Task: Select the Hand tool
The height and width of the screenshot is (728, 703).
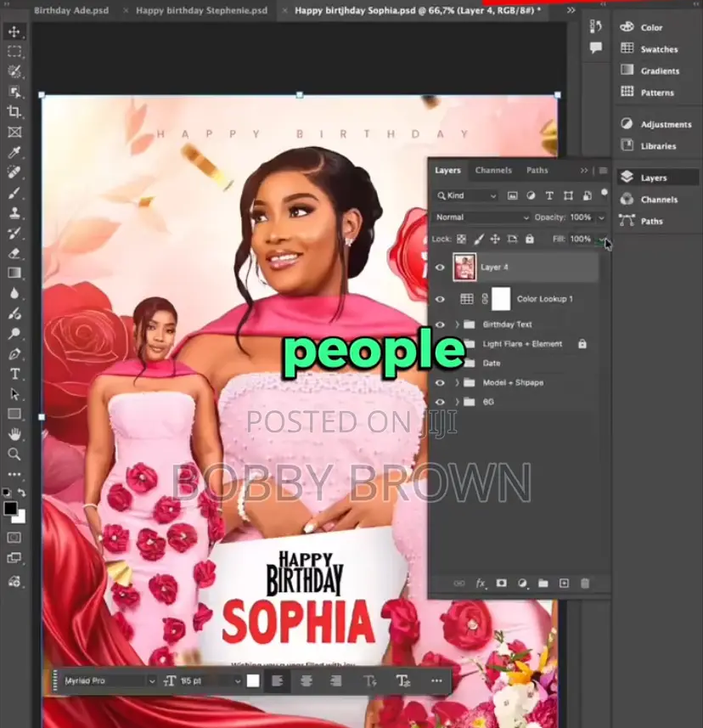Action: pos(14,434)
